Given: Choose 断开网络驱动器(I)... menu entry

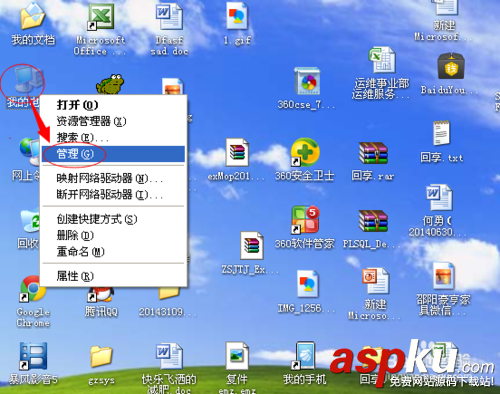Looking at the screenshot, I should (x=113, y=195).
